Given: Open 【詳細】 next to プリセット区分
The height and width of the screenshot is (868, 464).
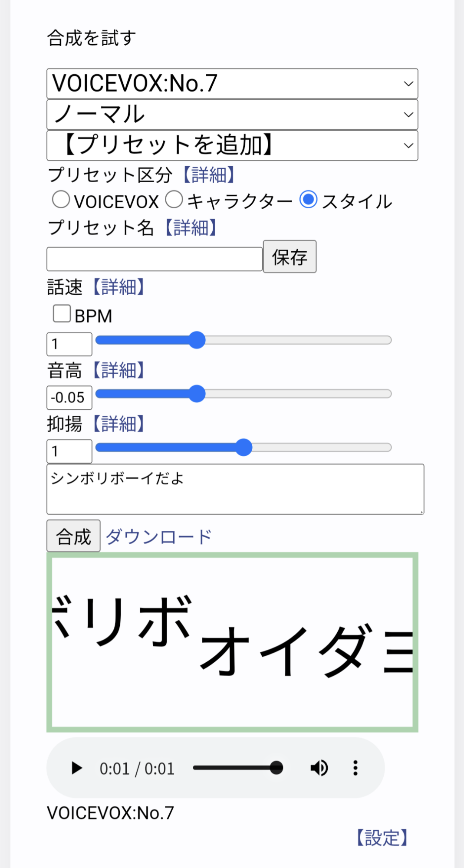Looking at the screenshot, I should coord(209,175).
